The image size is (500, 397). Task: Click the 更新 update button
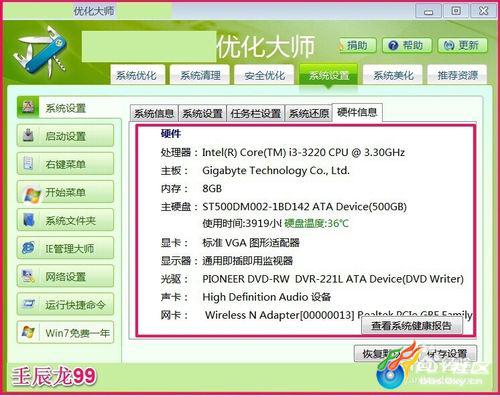click(463, 45)
